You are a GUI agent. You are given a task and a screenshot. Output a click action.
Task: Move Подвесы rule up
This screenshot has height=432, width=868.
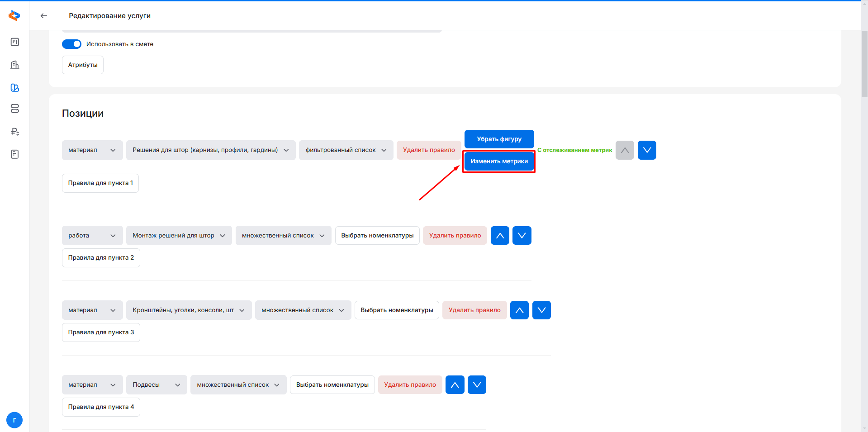point(455,385)
